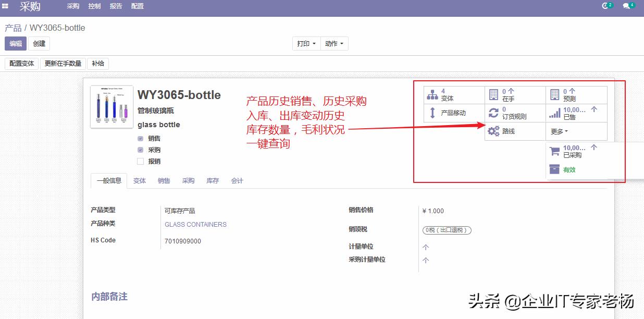Disable the 采购 checkbox

point(140,150)
